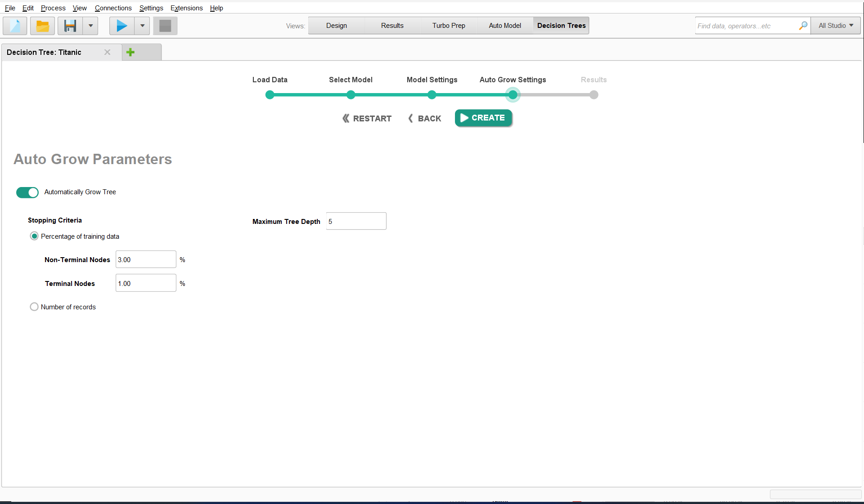Select the Percentage of training data option

coord(34,236)
